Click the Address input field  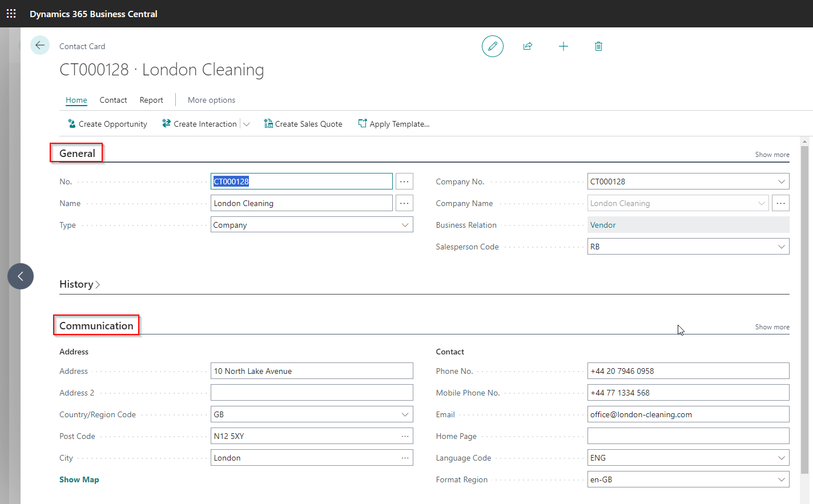pyautogui.click(x=312, y=371)
